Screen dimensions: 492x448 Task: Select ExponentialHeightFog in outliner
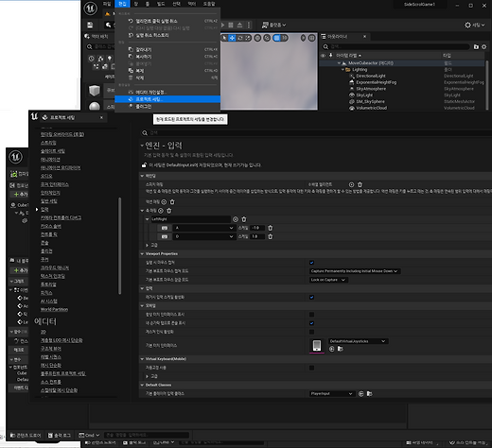pos(377,82)
